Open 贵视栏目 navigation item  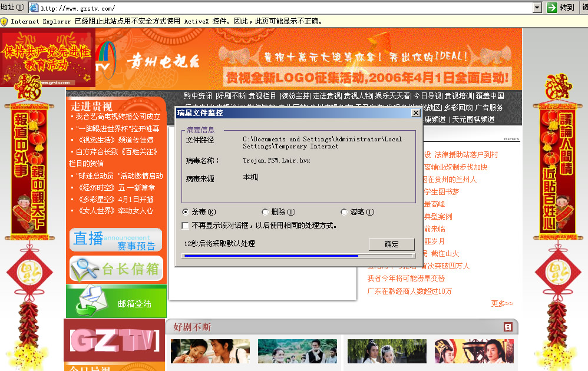(x=262, y=96)
